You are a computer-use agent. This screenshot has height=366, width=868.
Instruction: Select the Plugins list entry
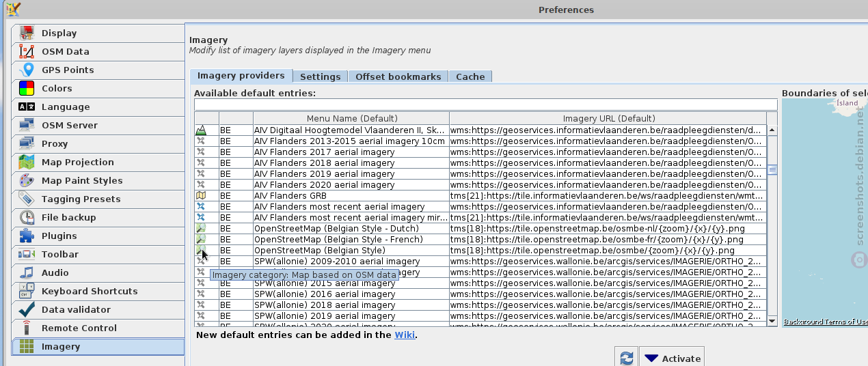click(x=98, y=236)
